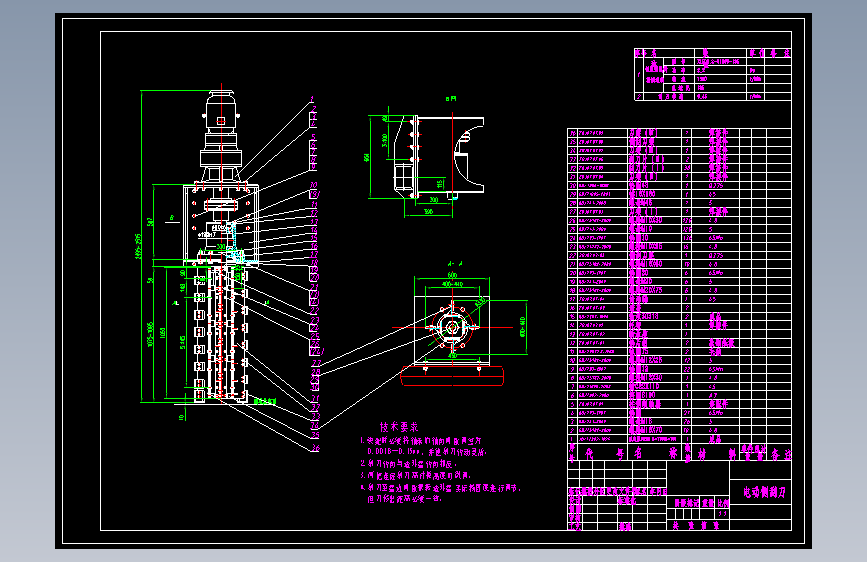Click the title block text 电动侧刮刀

pyautogui.click(x=764, y=492)
